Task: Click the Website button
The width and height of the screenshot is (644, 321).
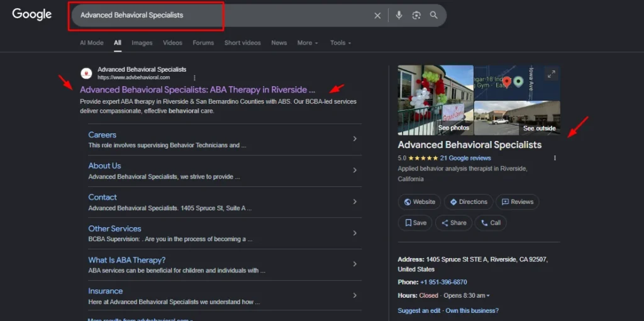Action: [419, 202]
